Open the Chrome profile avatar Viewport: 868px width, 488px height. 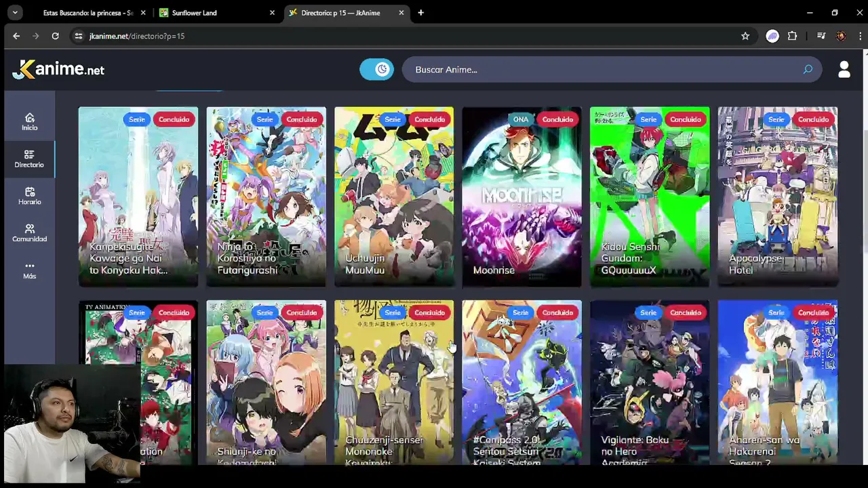pos(841,36)
